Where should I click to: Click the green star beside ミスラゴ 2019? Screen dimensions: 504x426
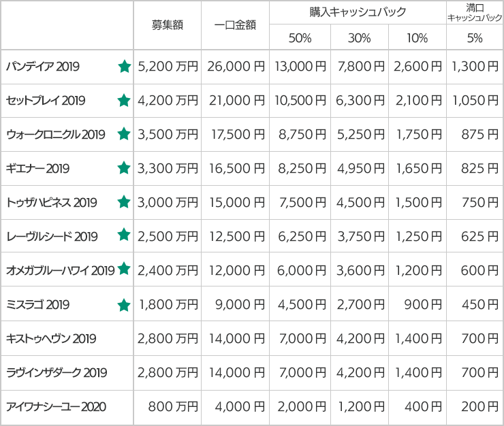click(x=124, y=305)
